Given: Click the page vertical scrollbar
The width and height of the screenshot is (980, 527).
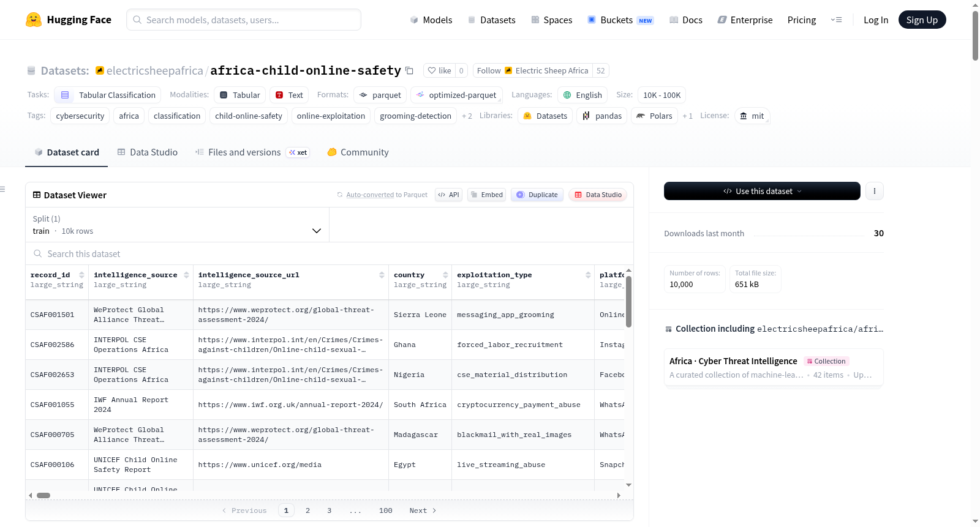Looking at the screenshot, I should tap(975, 36).
